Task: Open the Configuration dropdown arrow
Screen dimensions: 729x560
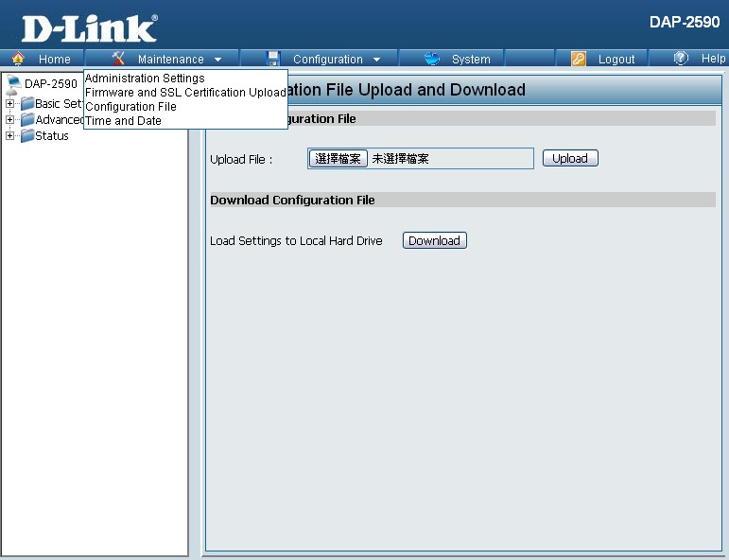Action: coord(376,60)
